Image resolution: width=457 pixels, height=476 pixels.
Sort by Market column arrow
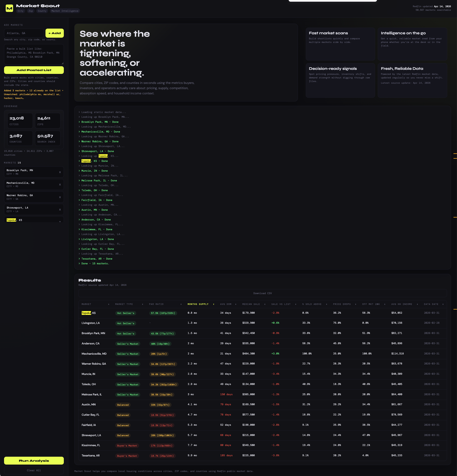coord(109,304)
